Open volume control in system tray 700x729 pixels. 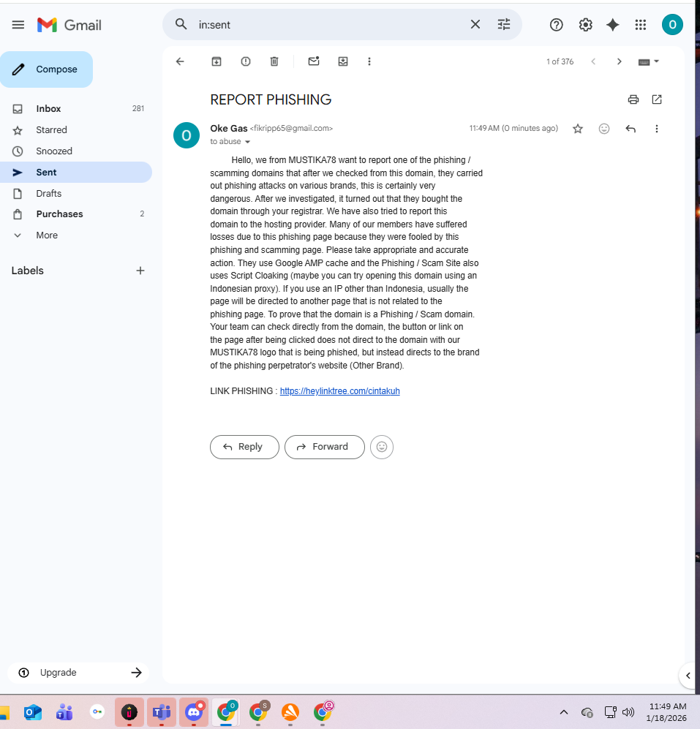628,711
